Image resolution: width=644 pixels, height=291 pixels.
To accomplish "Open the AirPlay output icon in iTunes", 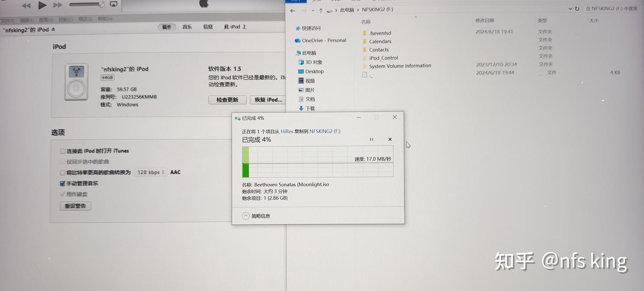I will pos(113,4).
